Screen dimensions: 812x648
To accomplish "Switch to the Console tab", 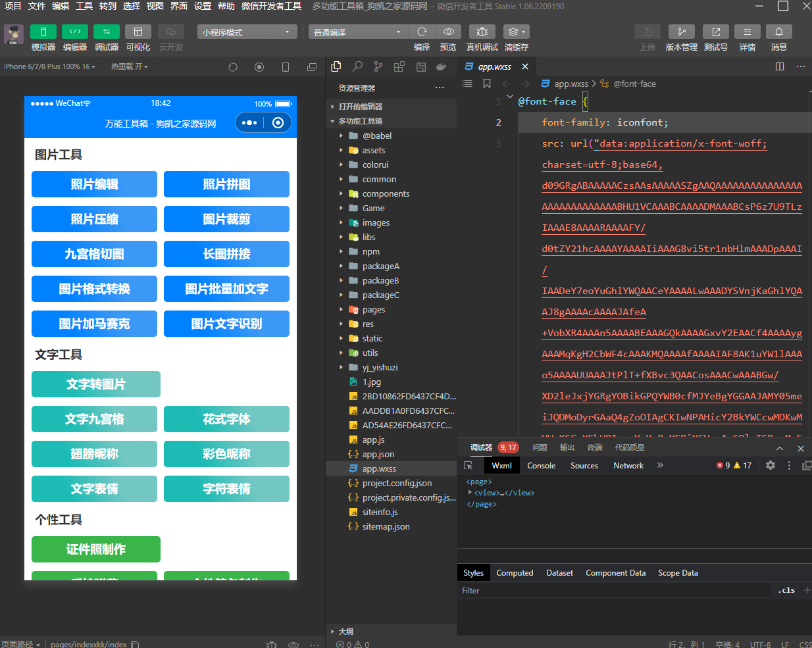I will [x=541, y=466].
